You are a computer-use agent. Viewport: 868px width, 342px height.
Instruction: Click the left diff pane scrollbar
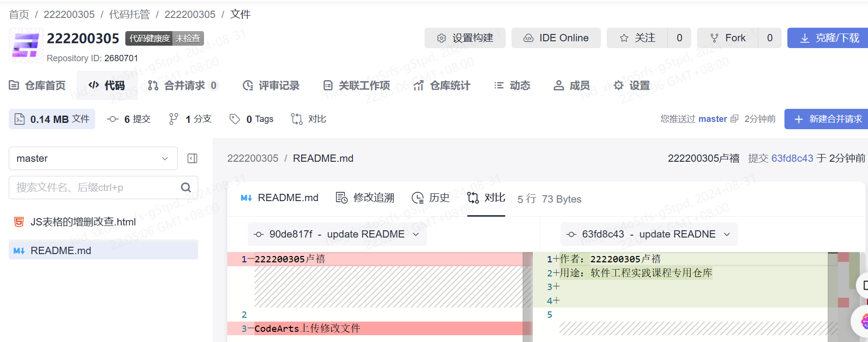pos(528,297)
